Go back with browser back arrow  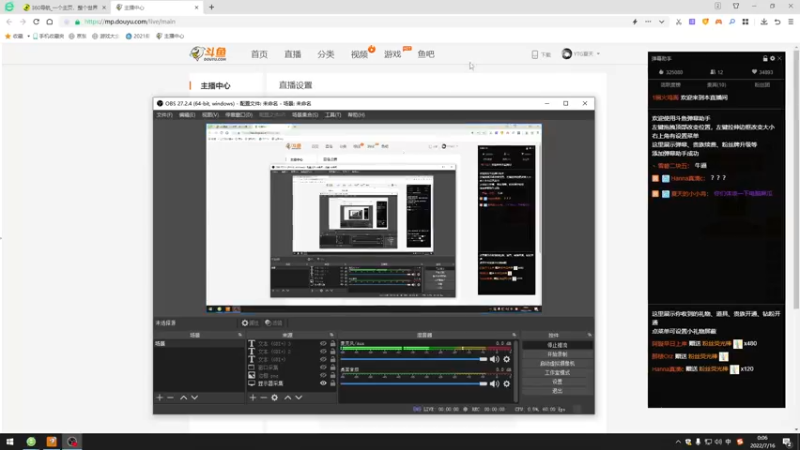click(x=9, y=22)
